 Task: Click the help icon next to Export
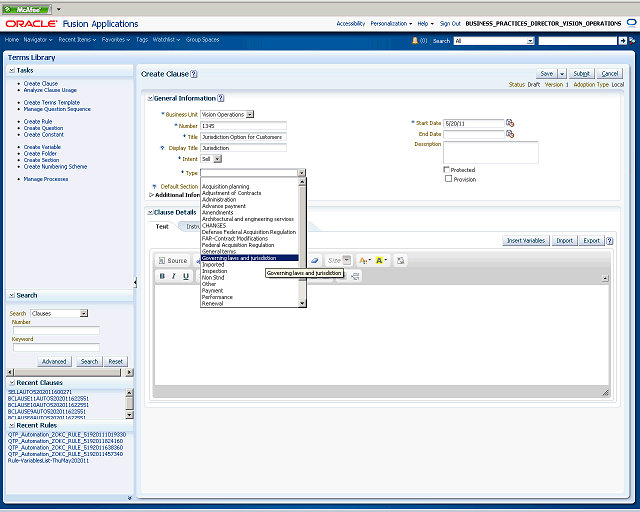point(610,241)
